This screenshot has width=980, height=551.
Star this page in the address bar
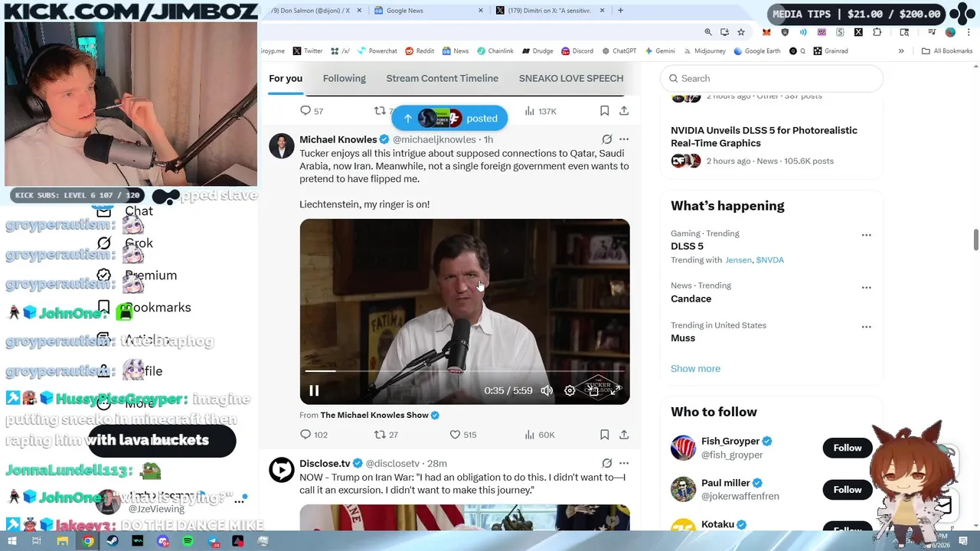coord(740,32)
